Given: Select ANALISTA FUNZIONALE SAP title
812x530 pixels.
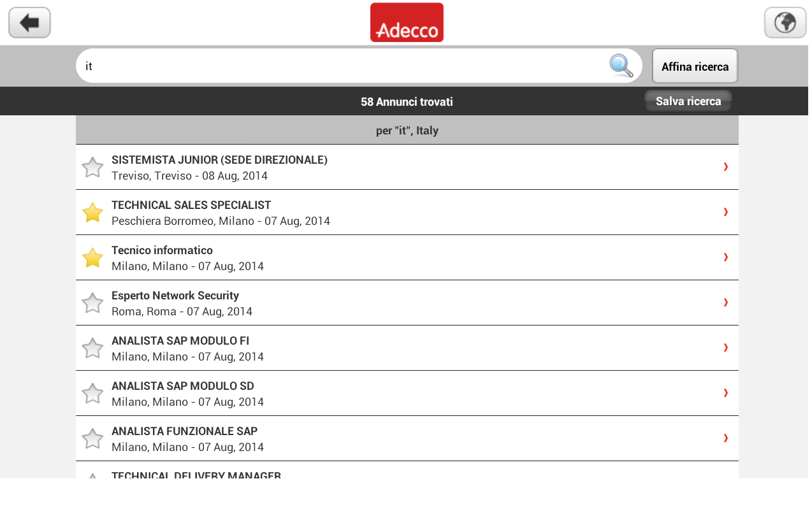Looking at the screenshot, I should [185, 431].
